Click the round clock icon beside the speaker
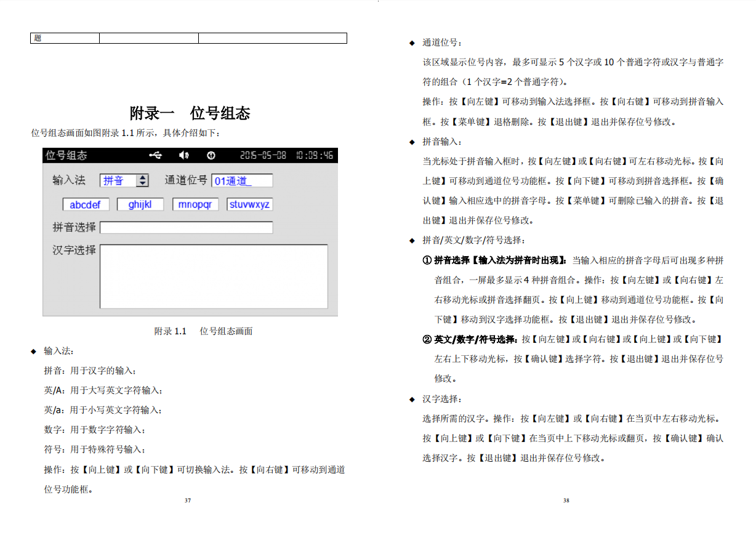 pyautogui.click(x=211, y=155)
